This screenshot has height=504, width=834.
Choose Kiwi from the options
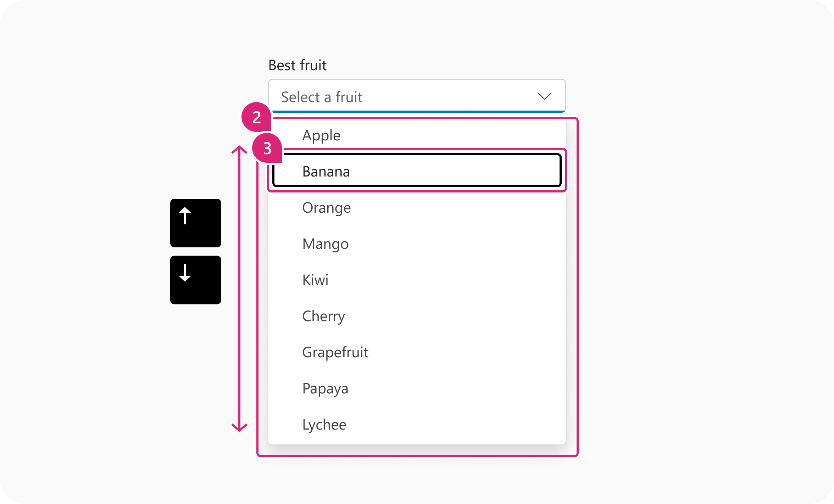(x=417, y=280)
